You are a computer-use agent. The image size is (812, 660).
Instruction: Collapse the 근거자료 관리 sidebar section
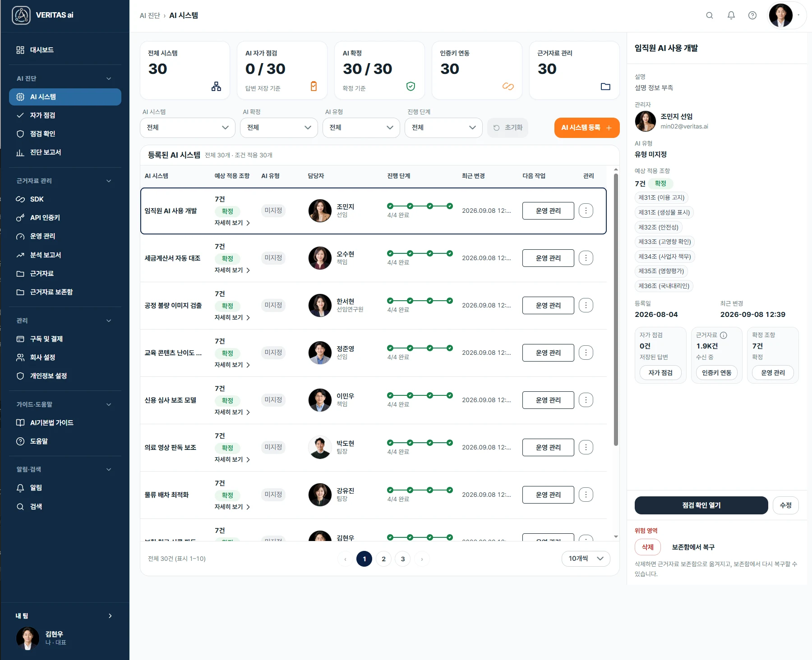click(109, 181)
